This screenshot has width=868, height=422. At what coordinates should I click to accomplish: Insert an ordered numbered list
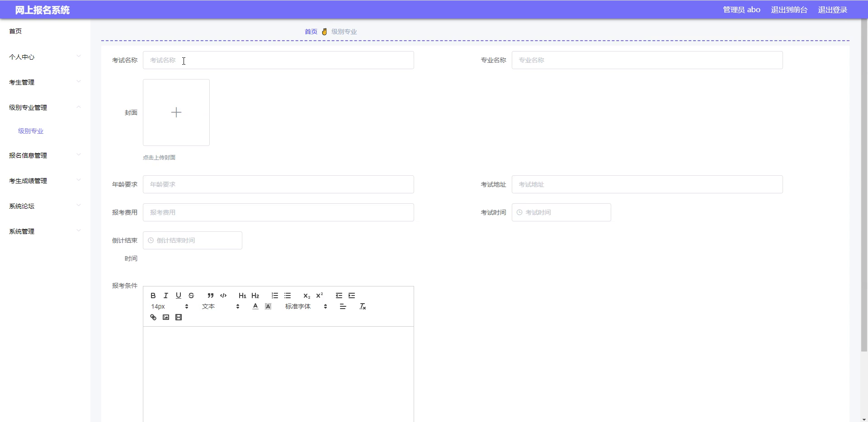coord(275,295)
